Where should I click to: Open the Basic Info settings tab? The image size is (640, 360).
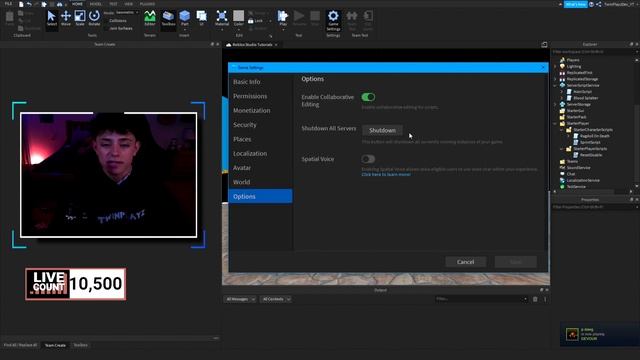point(260,82)
